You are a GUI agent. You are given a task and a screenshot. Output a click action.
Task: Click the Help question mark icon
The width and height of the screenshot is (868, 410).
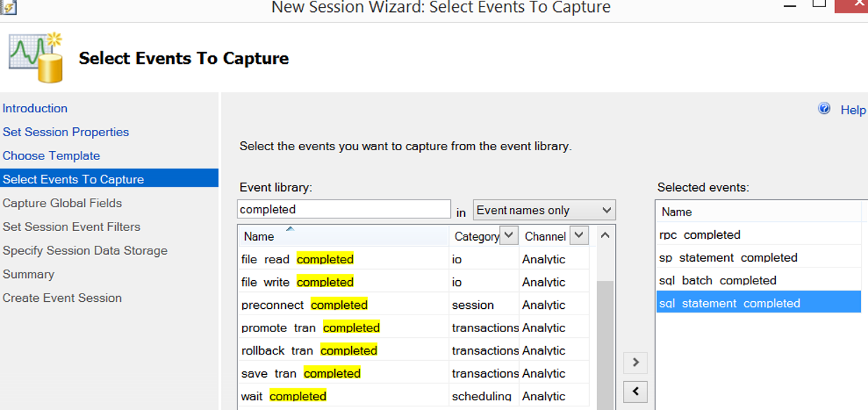[x=824, y=109]
